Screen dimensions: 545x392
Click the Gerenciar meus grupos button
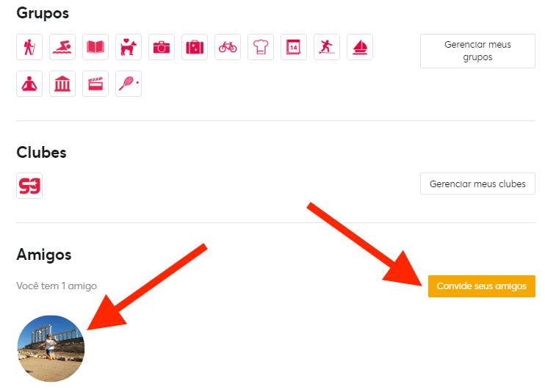[x=477, y=51]
